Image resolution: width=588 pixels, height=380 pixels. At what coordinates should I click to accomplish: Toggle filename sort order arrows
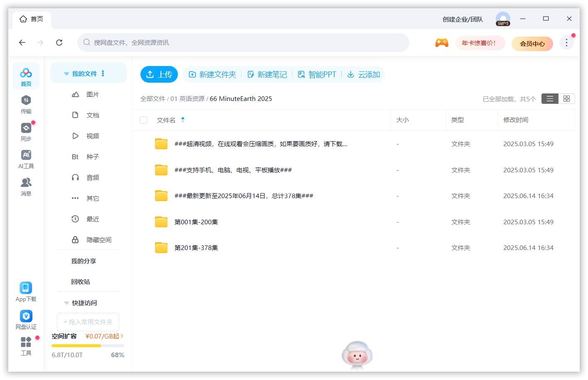tap(183, 120)
